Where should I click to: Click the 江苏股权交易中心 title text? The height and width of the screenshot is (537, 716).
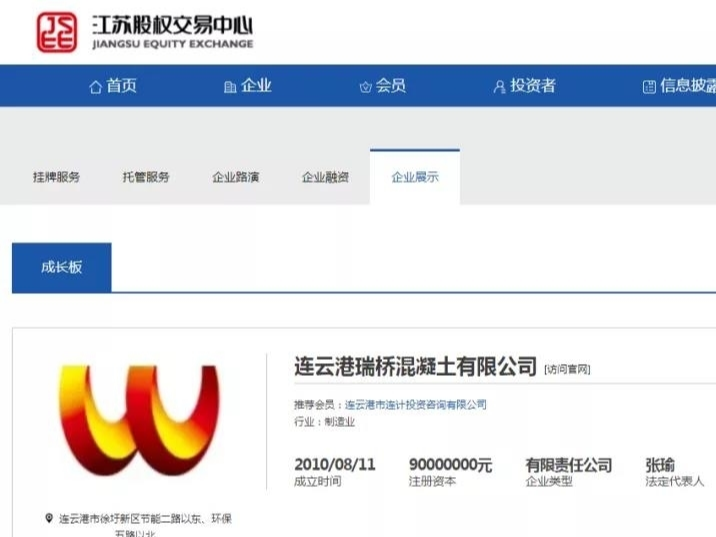tap(173, 25)
